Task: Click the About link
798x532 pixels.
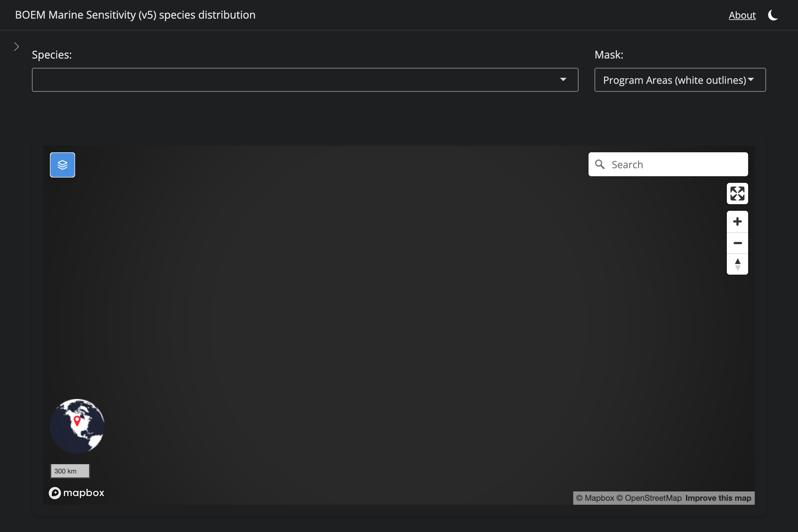Action: (742, 15)
